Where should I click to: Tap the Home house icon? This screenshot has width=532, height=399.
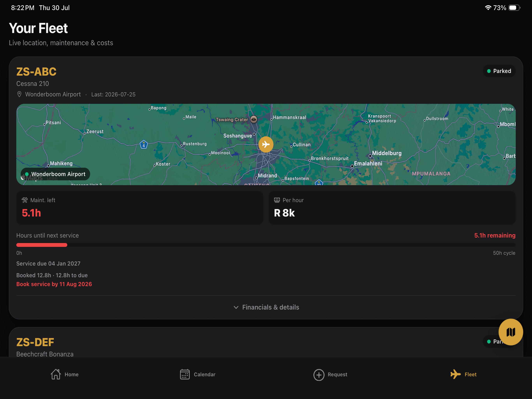pyautogui.click(x=56, y=374)
